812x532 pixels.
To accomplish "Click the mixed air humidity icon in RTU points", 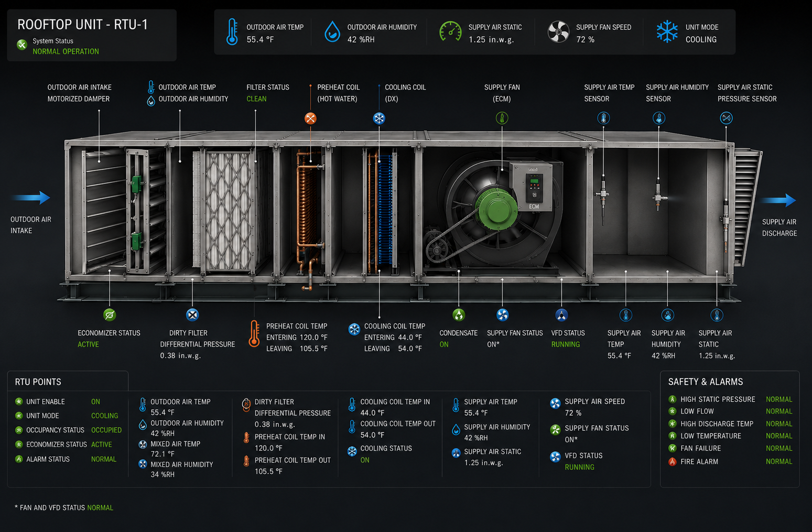I will click(143, 464).
